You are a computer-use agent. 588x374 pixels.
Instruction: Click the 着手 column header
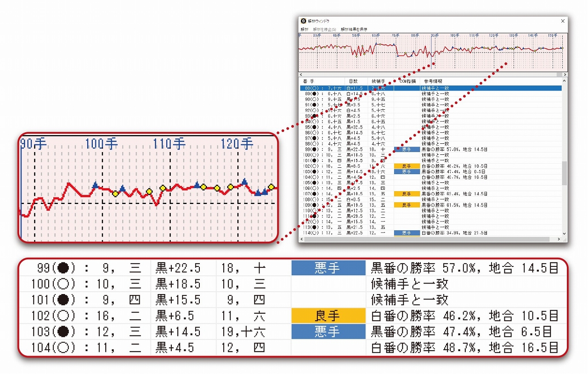[x=309, y=81]
